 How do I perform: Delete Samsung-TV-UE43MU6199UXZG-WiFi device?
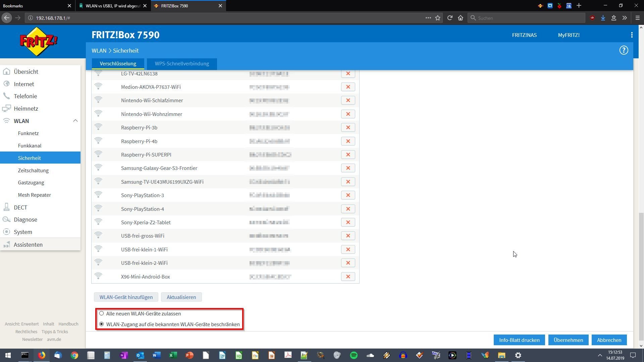[x=348, y=182]
